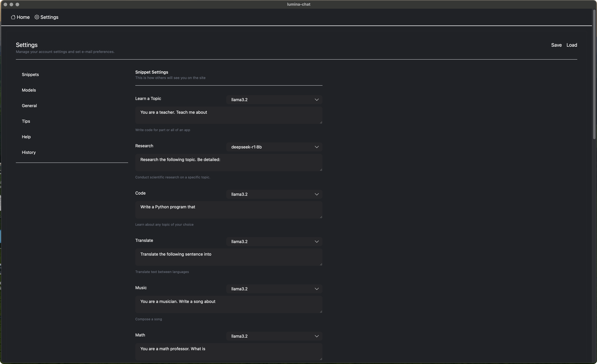Screen dimensions: 597x364
Task: Click 'Write code for part or all' description
Action: 163,130
